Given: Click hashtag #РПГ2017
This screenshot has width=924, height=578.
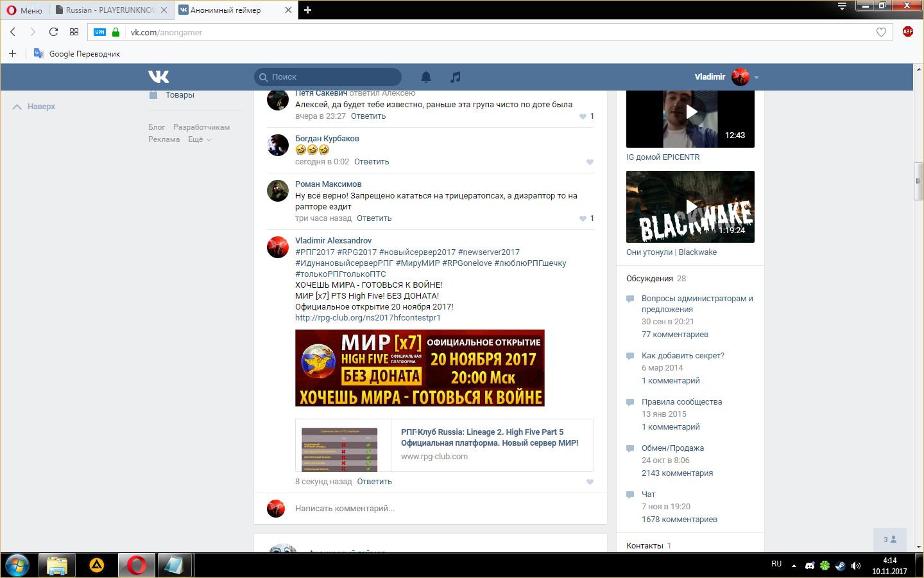Looking at the screenshot, I should 315,252.
